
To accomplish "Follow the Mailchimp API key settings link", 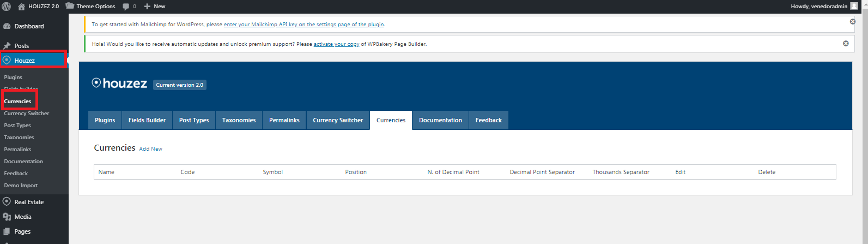I will (x=304, y=25).
